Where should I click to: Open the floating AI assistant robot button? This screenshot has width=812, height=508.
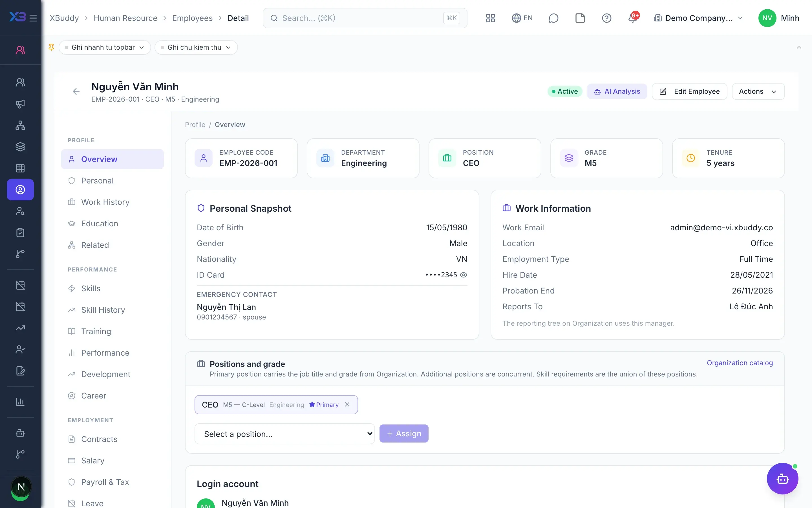click(782, 478)
